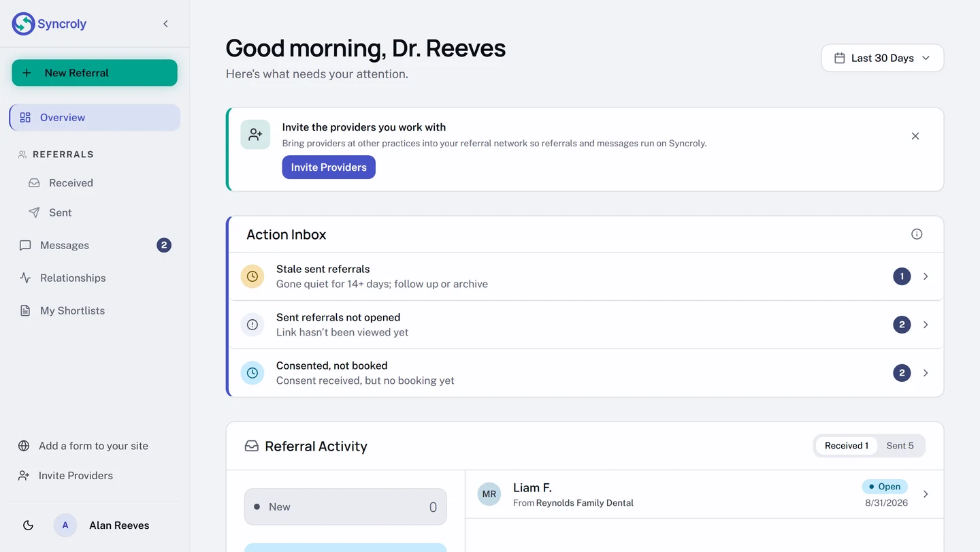Click Add a form to your site
The width and height of the screenshot is (980, 552).
(95, 446)
